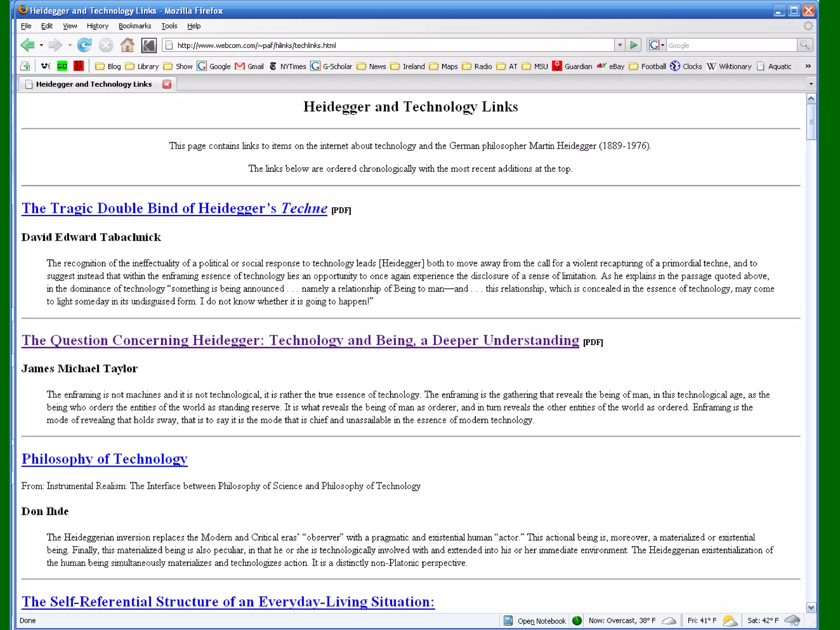Click the vertical scrollbar down arrow

click(810, 607)
